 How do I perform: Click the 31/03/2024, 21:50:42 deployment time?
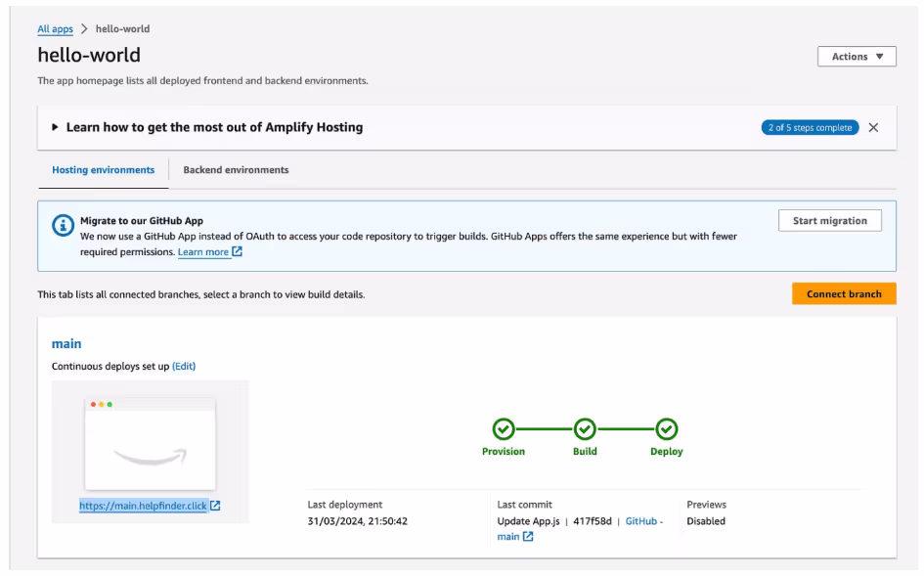pos(357,522)
